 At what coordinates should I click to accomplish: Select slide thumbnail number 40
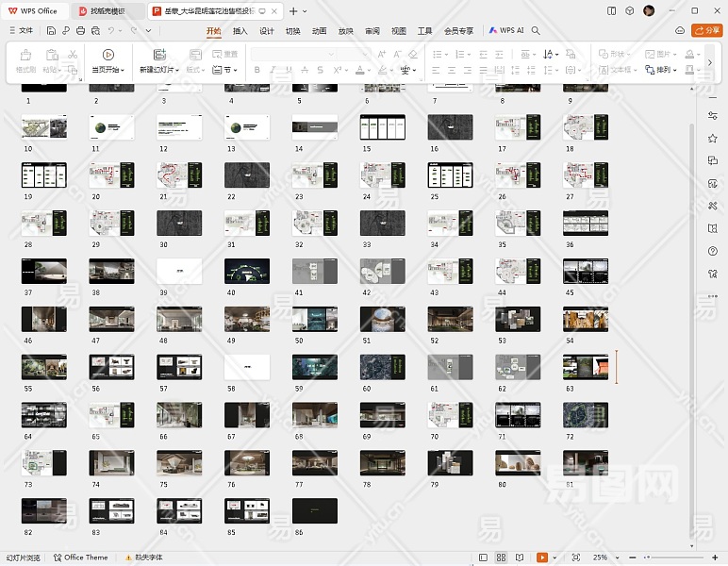tap(247, 271)
